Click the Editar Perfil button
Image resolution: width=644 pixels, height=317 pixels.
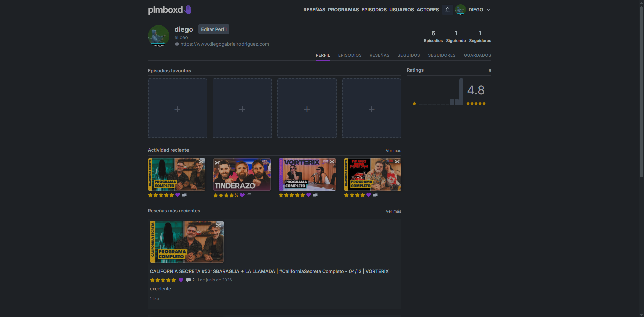pyautogui.click(x=214, y=29)
